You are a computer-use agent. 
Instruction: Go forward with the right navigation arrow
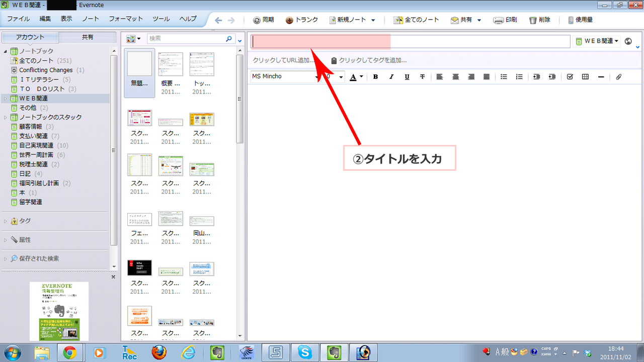click(x=231, y=20)
